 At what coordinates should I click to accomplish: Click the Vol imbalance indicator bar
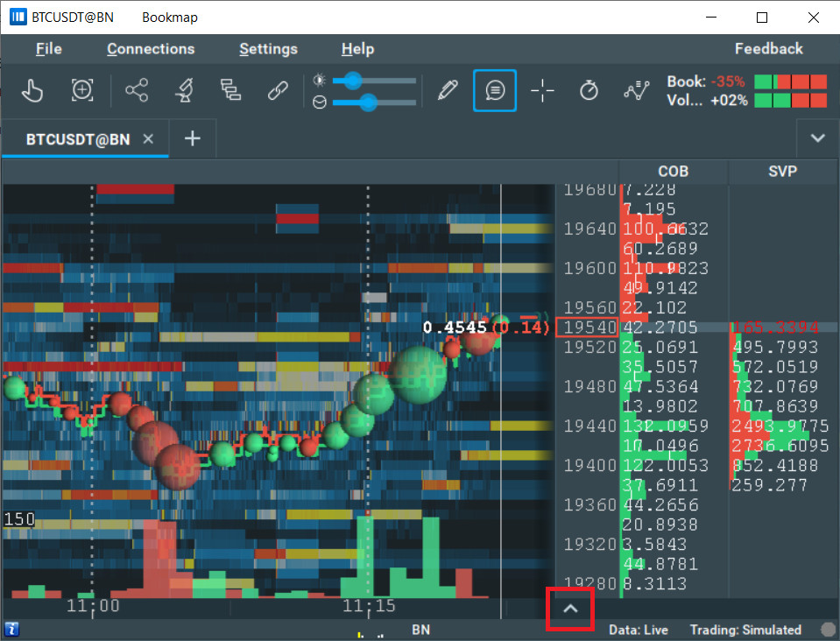tap(790, 100)
